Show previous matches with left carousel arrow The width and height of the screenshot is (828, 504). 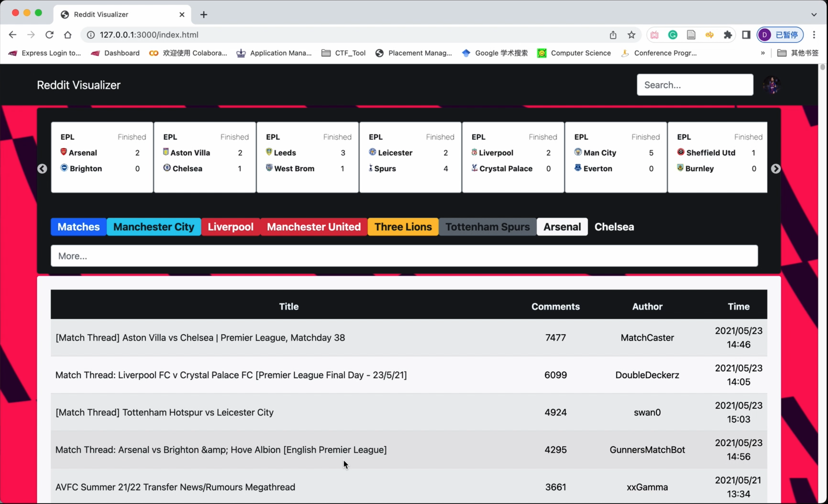[42, 168]
